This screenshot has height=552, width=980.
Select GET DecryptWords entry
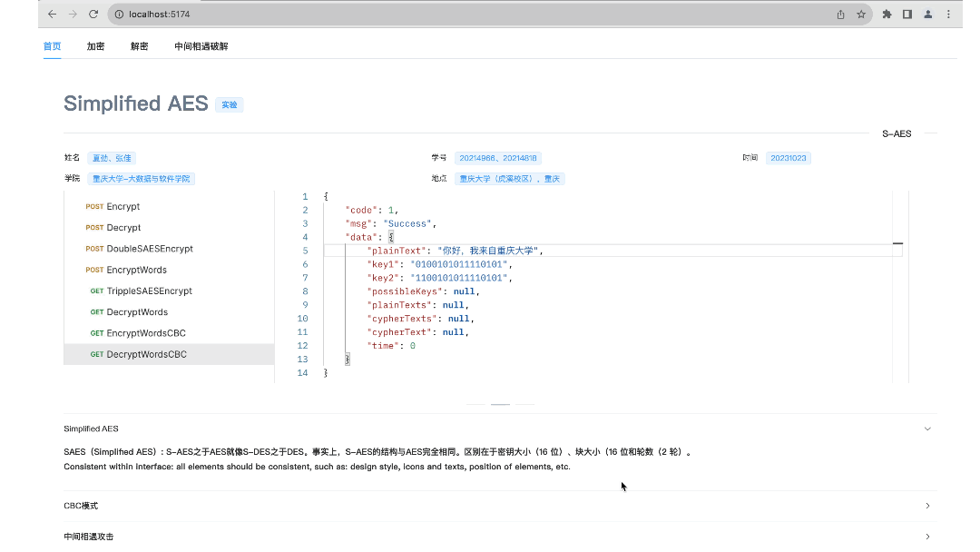pos(169,312)
